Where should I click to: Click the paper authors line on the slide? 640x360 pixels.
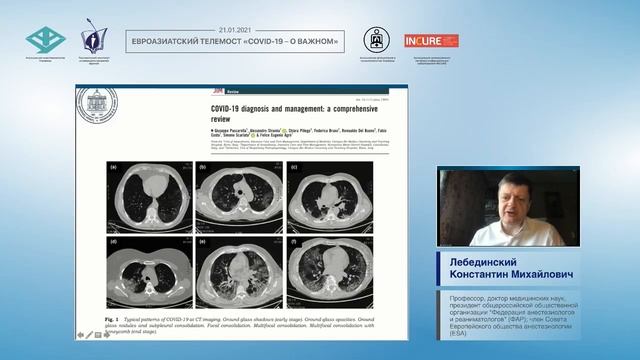click(x=299, y=133)
